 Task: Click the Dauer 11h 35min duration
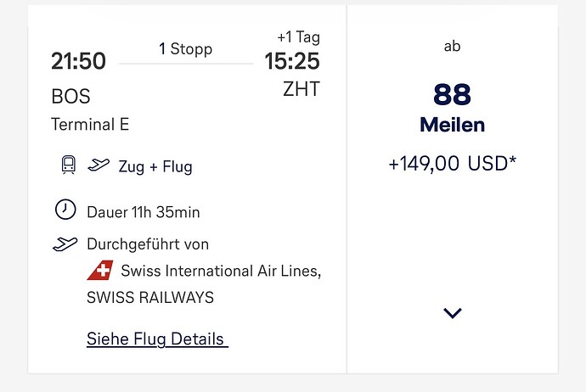[144, 211]
